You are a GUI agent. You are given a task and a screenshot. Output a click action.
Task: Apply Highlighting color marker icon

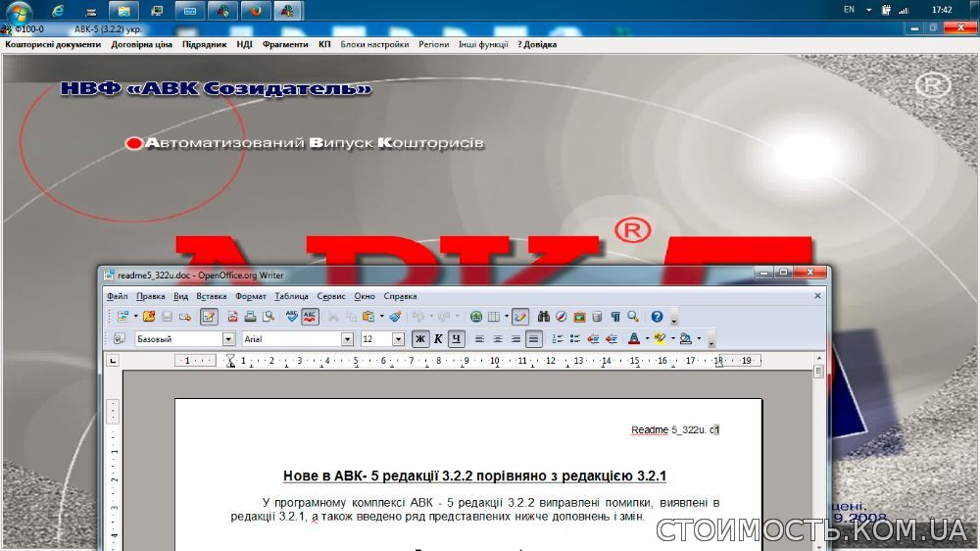point(660,339)
